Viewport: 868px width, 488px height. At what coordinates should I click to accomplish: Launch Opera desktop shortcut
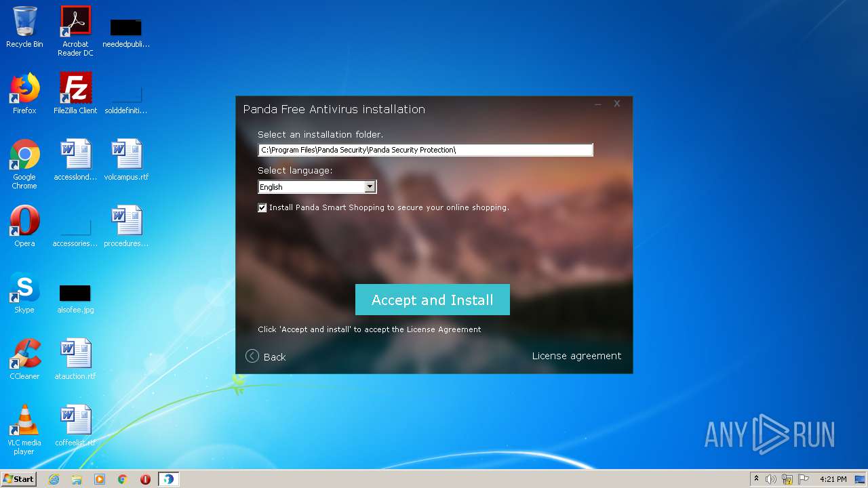point(24,226)
